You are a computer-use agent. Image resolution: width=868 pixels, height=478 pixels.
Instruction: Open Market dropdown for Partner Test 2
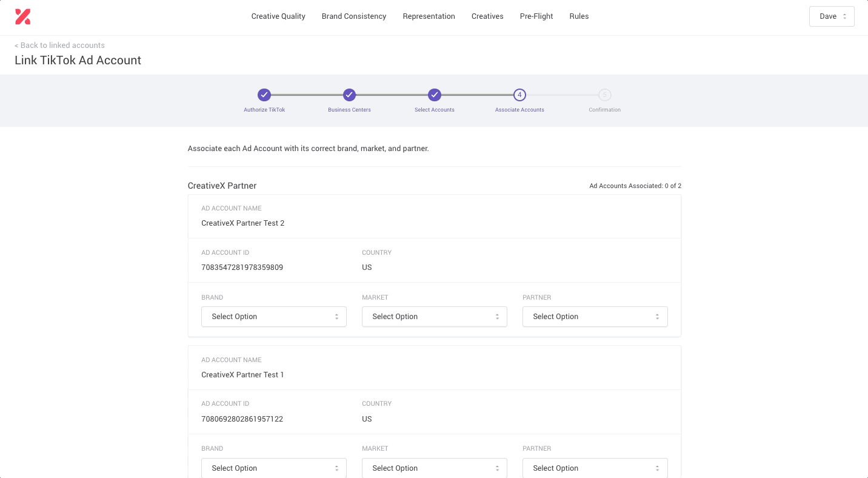tap(435, 317)
